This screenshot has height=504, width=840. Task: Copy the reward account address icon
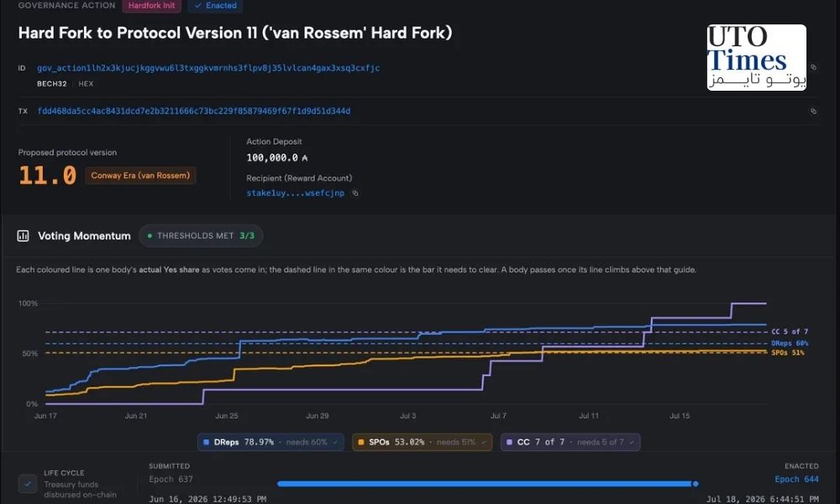pos(355,193)
